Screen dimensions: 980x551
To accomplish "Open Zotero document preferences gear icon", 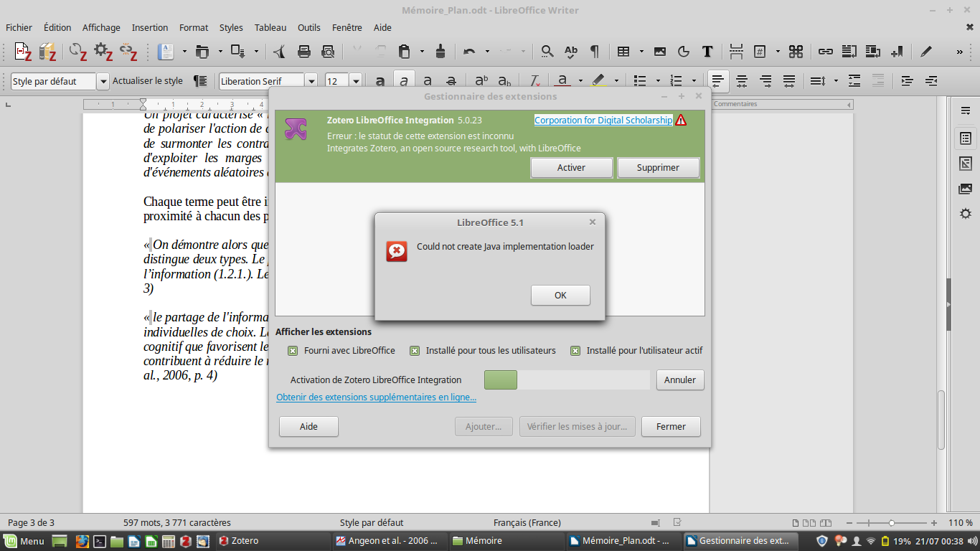I will 103,52.
